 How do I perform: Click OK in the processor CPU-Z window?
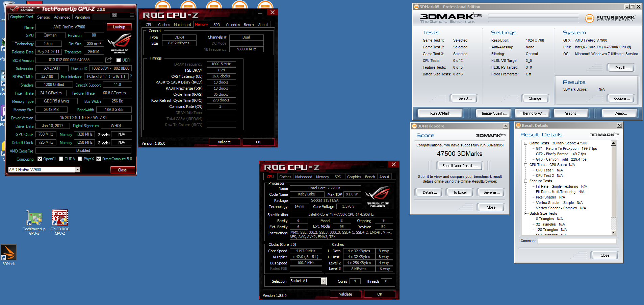pos(380,294)
